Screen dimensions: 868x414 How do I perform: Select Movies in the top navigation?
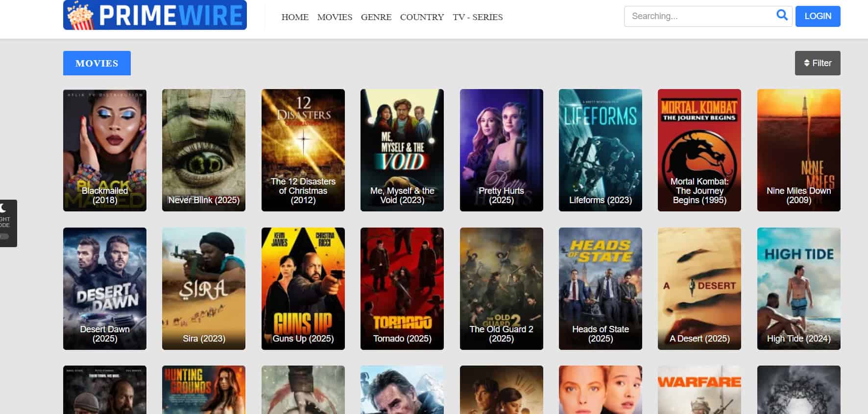click(335, 17)
